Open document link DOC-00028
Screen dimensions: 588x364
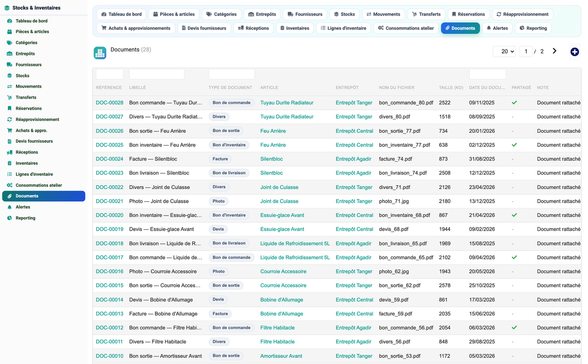click(x=110, y=103)
